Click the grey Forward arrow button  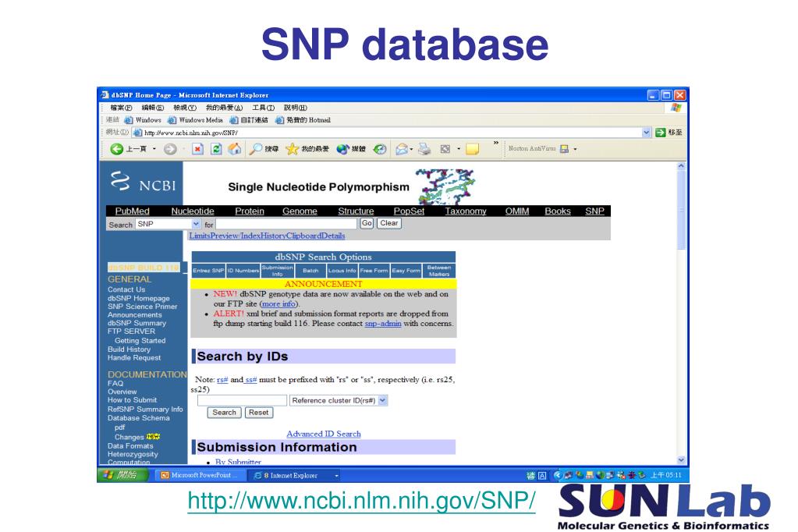[x=170, y=149]
